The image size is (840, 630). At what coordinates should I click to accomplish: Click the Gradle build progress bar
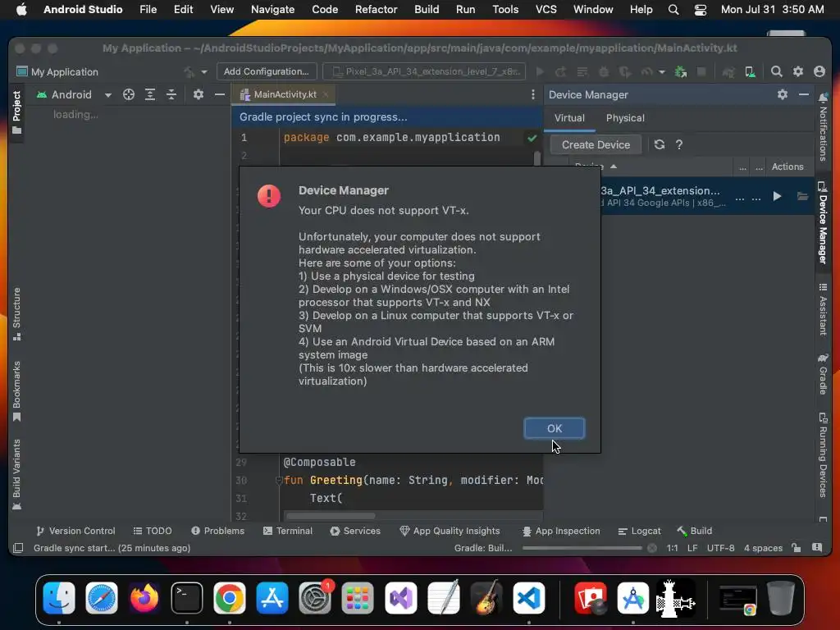point(582,548)
